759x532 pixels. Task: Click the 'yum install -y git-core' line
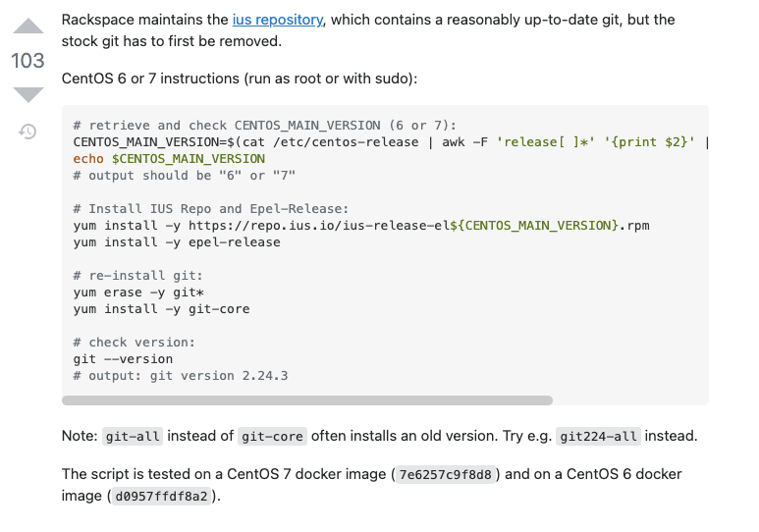(x=161, y=309)
